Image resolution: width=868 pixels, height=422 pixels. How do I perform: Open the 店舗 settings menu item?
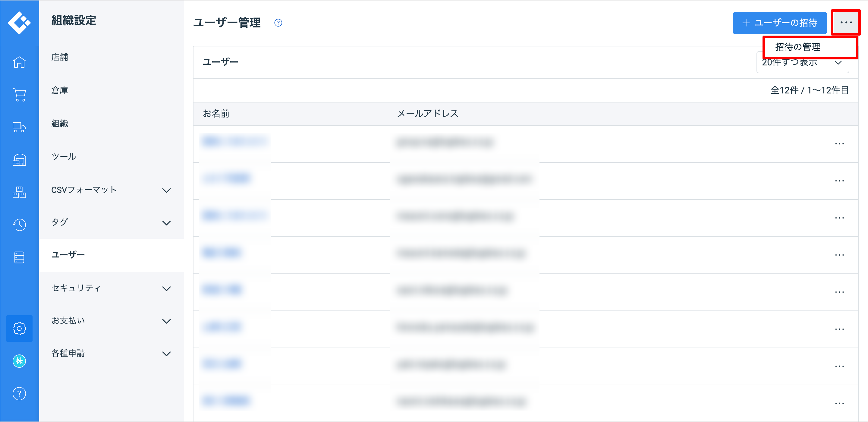pyautogui.click(x=60, y=57)
